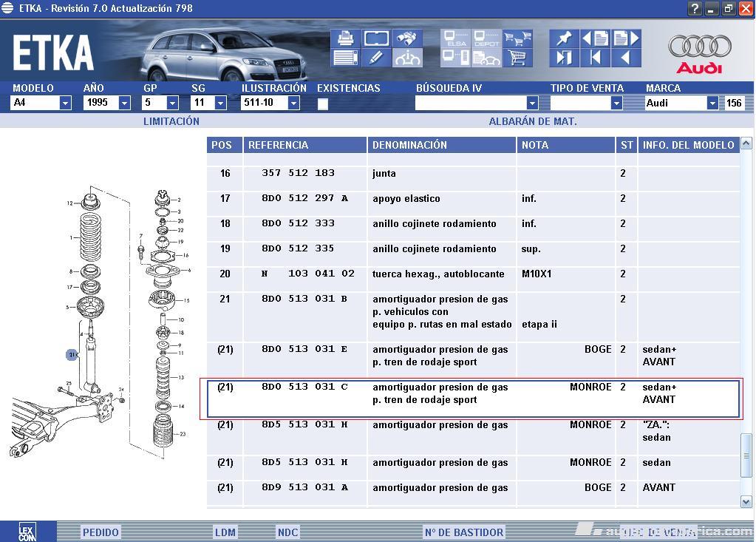Click the parts list scroll-up arrow

[x=746, y=143]
